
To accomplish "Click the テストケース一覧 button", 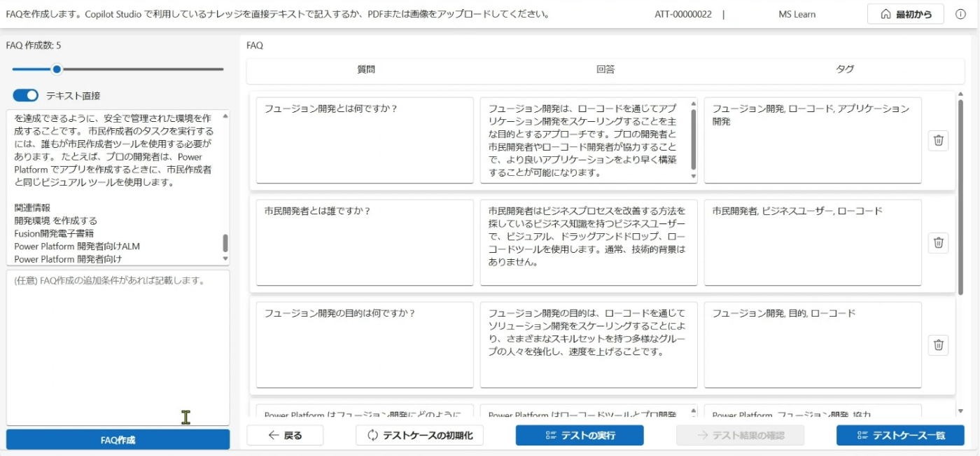I will [900, 435].
